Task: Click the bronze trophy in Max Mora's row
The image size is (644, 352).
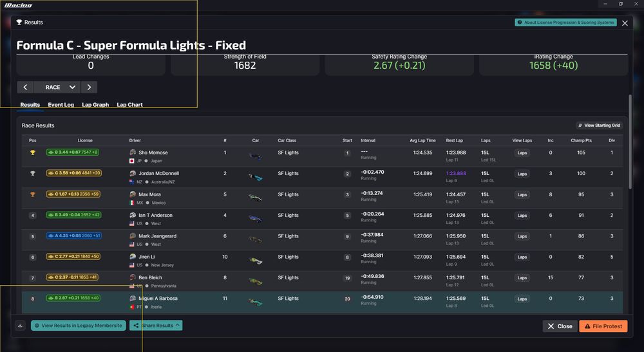Action: (x=32, y=194)
